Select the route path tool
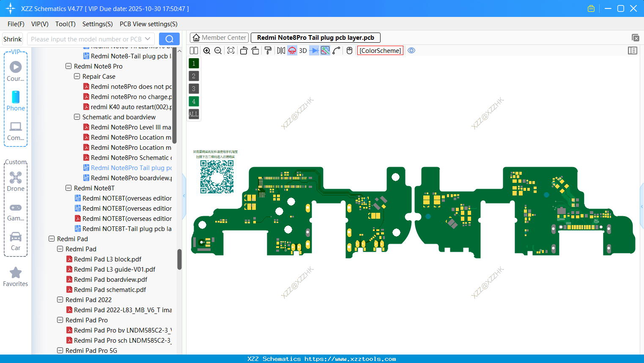The height and width of the screenshot is (363, 644). 337,51
